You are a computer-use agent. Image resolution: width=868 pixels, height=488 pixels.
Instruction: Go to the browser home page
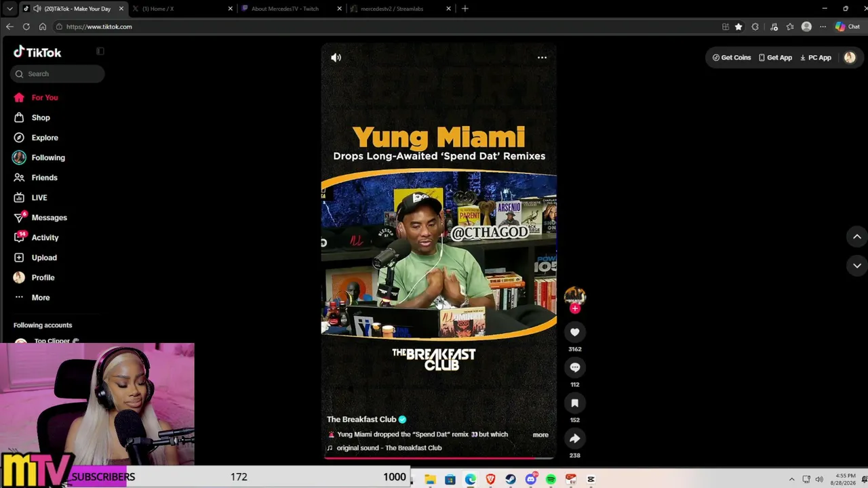[x=43, y=26]
